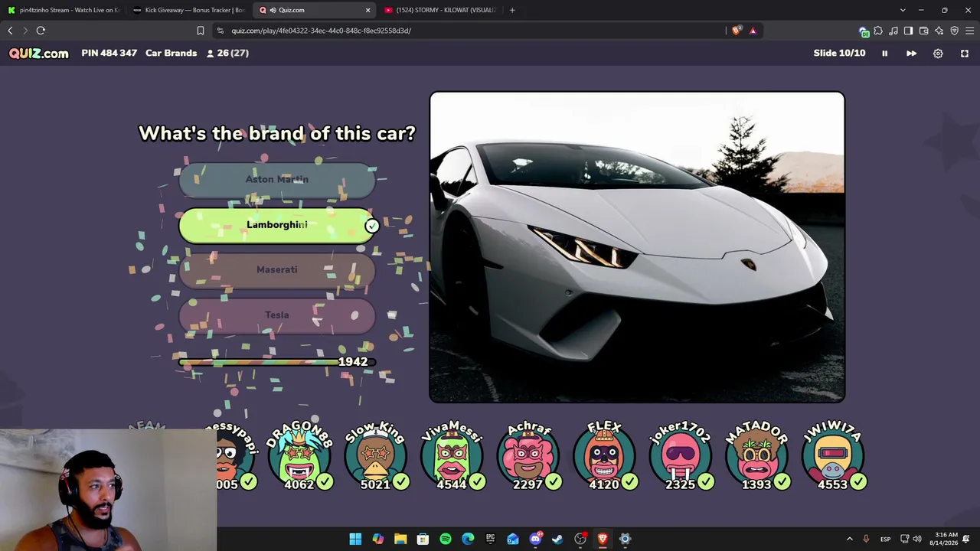Open the browser main menu

click(969, 31)
